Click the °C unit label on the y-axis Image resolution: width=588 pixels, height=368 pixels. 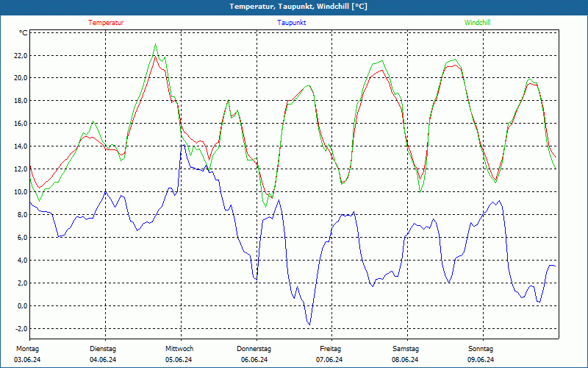[24, 33]
